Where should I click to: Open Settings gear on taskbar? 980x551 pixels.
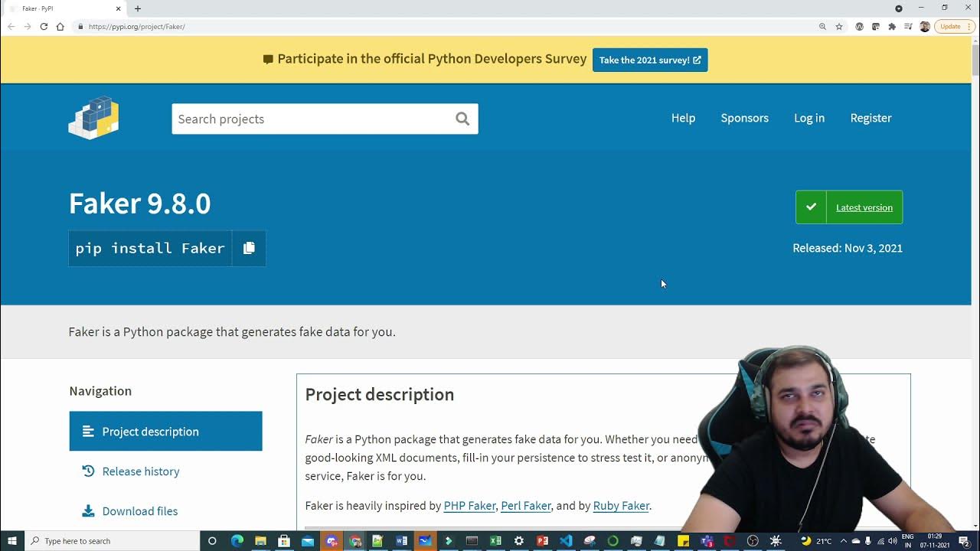tap(519, 541)
